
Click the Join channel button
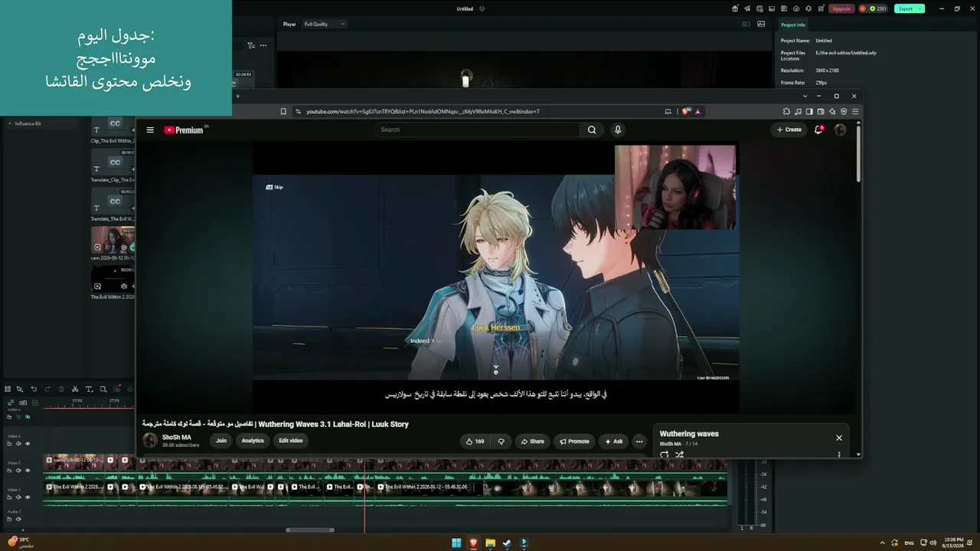(221, 441)
